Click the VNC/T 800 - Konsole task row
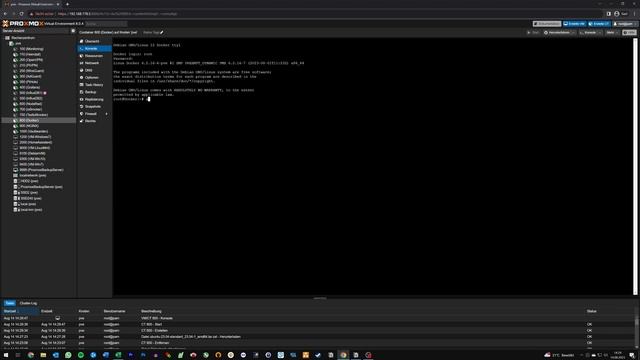The height and width of the screenshot is (360, 640). pos(318,318)
